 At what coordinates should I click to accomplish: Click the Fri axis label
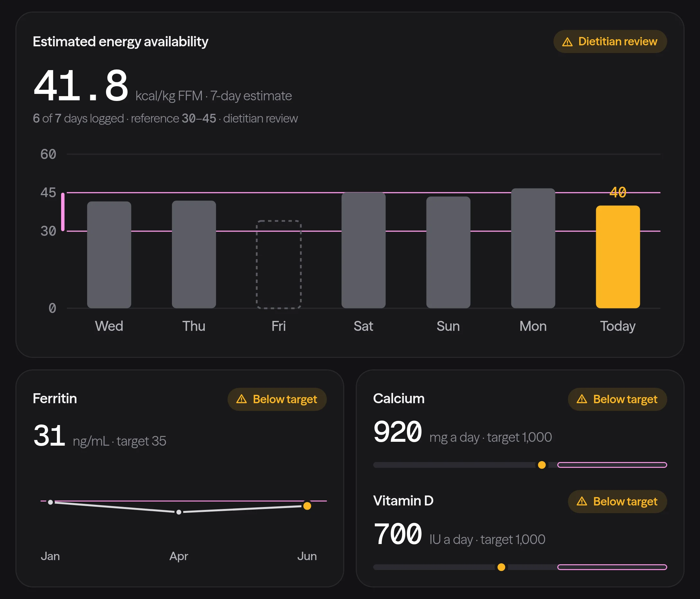click(279, 326)
